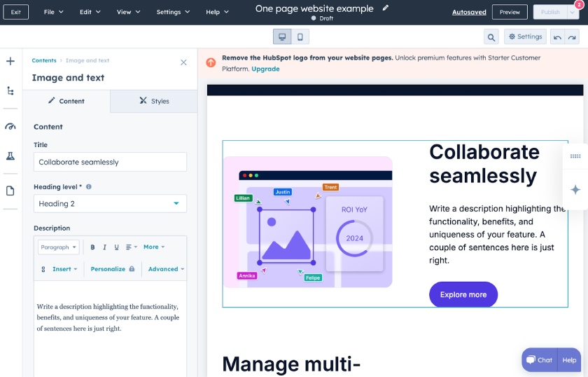
Task: Expand the More formatting options
Action: (x=154, y=247)
